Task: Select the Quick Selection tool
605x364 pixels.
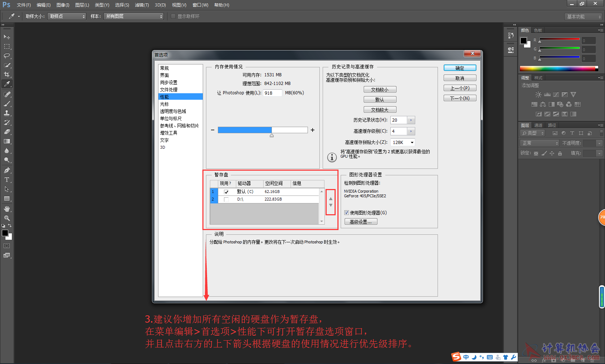Action: pos(7,65)
